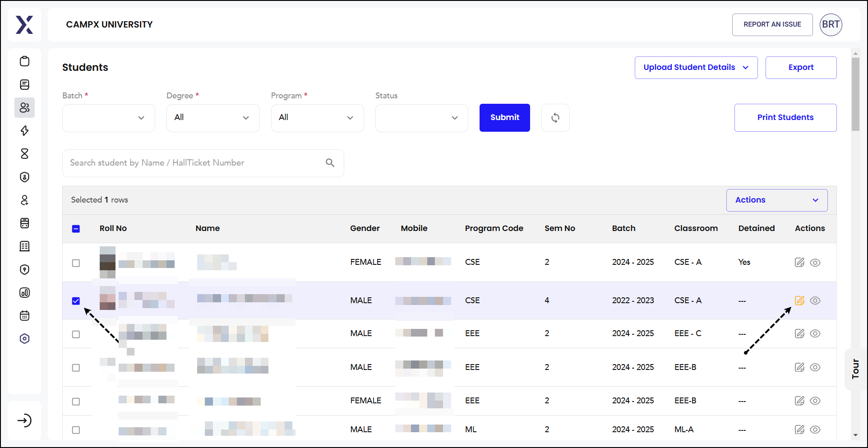View details eye icon for FEMALE CSE row
Viewport: 868px width, 448px height.
(815, 263)
